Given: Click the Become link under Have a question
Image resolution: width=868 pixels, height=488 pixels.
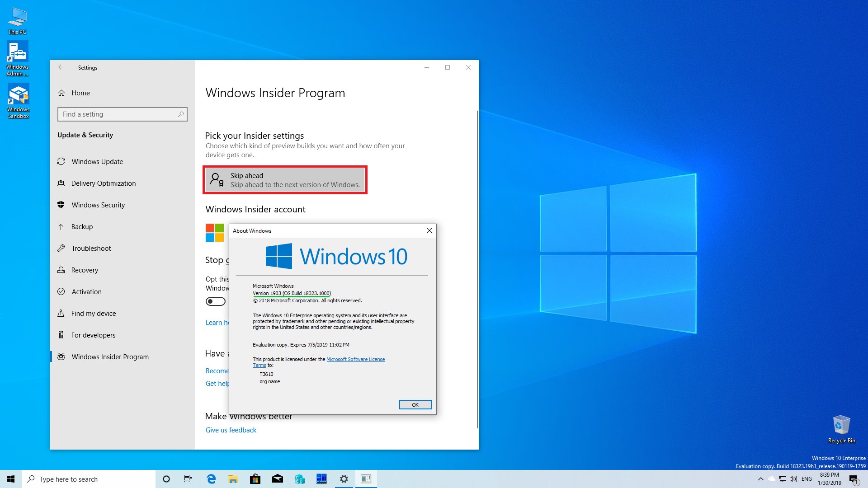Looking at the screenshot, I should coord(217,371).
